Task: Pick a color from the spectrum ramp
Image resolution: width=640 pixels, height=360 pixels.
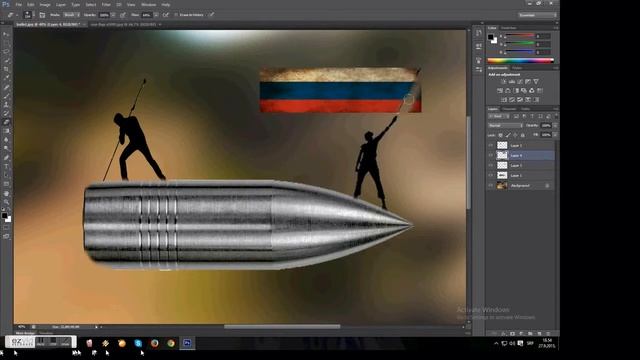Action: [521, 61]
